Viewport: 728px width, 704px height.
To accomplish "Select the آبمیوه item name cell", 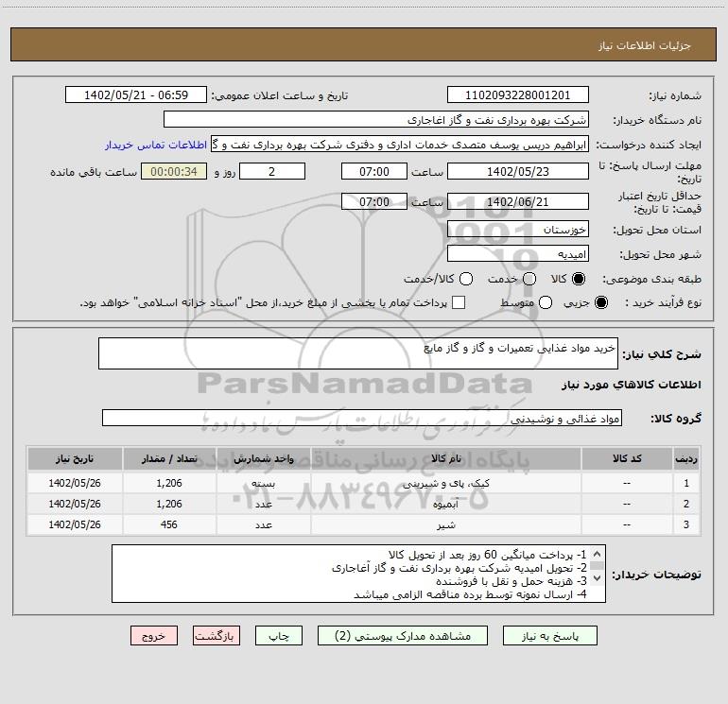I will click(446, 504).
